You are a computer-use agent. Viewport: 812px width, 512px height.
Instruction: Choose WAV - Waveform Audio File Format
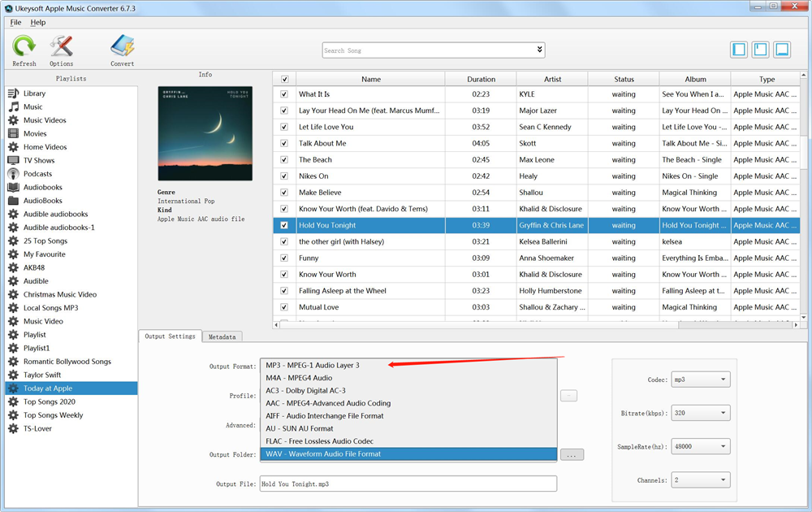point(408,454)
